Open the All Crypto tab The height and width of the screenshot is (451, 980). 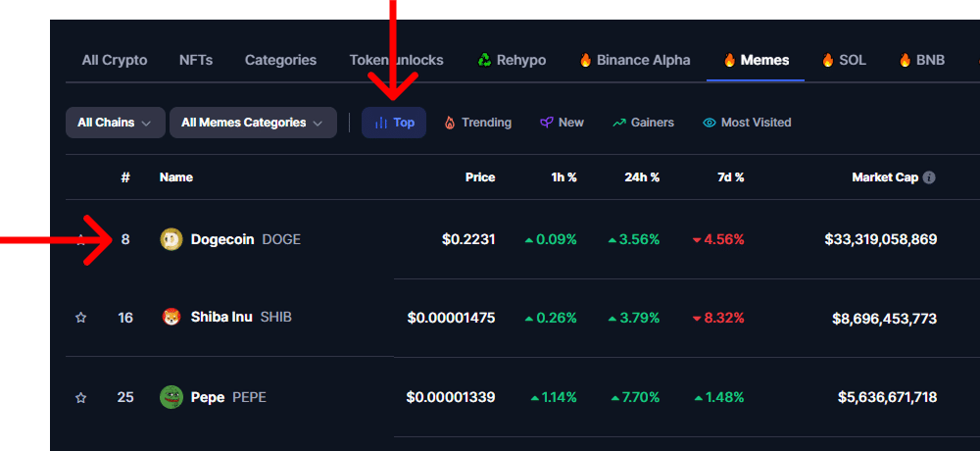click(x=115, y=60)
